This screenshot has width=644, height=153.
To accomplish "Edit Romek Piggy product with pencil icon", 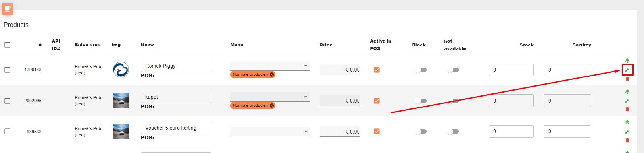I will tap(627, 70).
